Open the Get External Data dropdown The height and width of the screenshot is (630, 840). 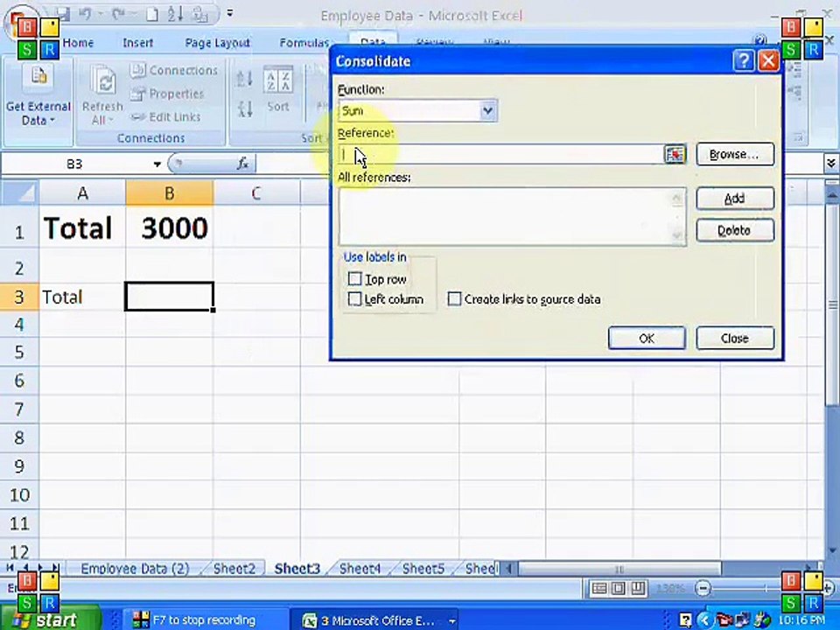click(x=38, y=113)
